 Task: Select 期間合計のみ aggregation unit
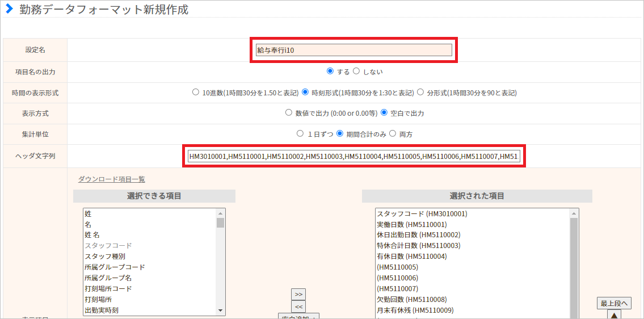pos(340,133)
